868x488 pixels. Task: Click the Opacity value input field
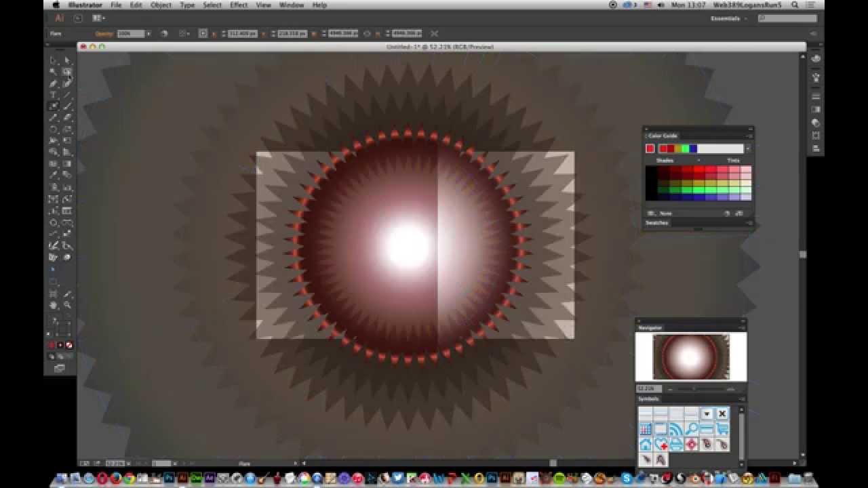(x=131, y=33)
